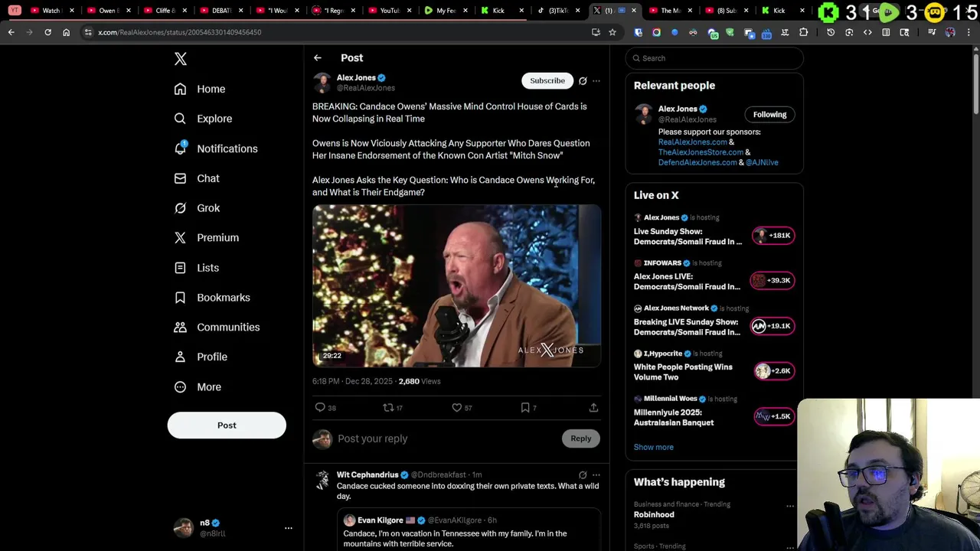980x551 pixels.
Task: Open the browser extensions puzzle icon
Action: coord(803,32)
